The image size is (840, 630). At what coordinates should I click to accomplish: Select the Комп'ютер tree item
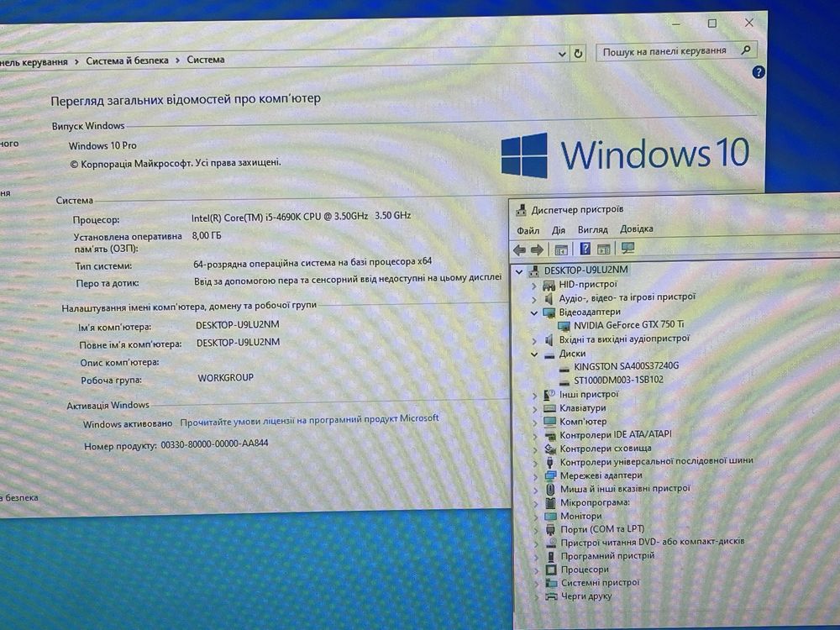point(583,421)
